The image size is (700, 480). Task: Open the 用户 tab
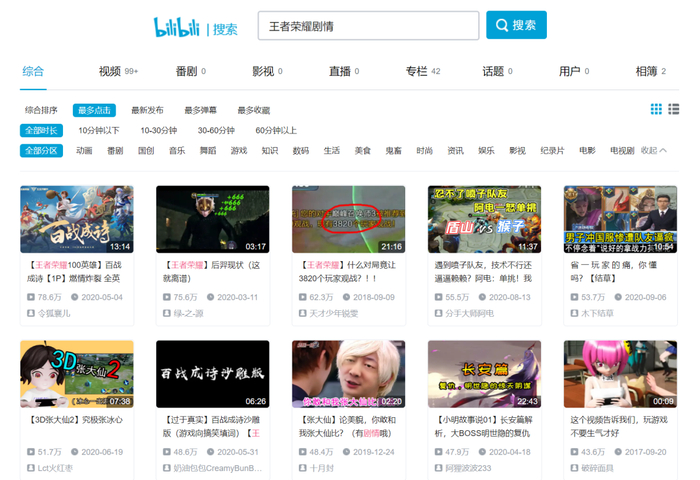click(x=574, y=71)
